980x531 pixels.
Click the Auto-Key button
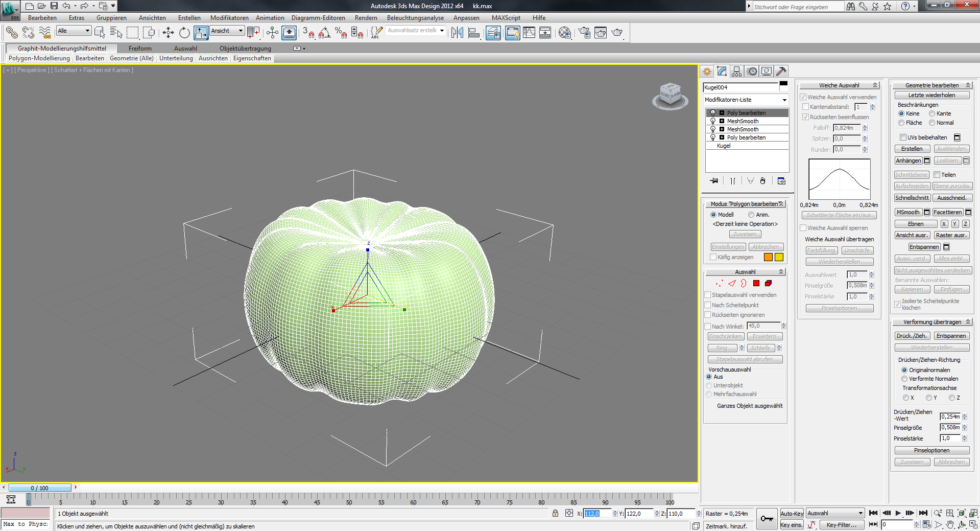click(792, 514)
